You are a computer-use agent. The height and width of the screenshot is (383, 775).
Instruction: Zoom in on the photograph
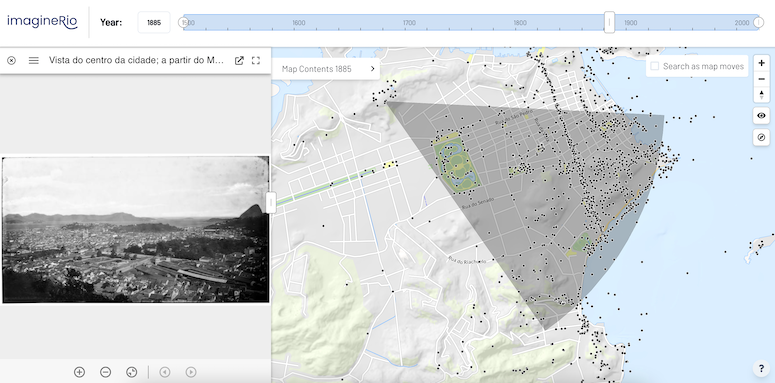(79, 372)
